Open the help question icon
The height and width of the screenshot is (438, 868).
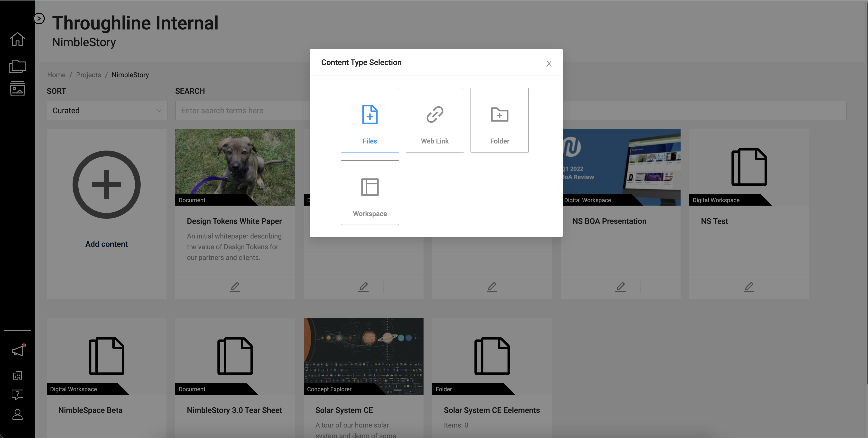[17, 394]
